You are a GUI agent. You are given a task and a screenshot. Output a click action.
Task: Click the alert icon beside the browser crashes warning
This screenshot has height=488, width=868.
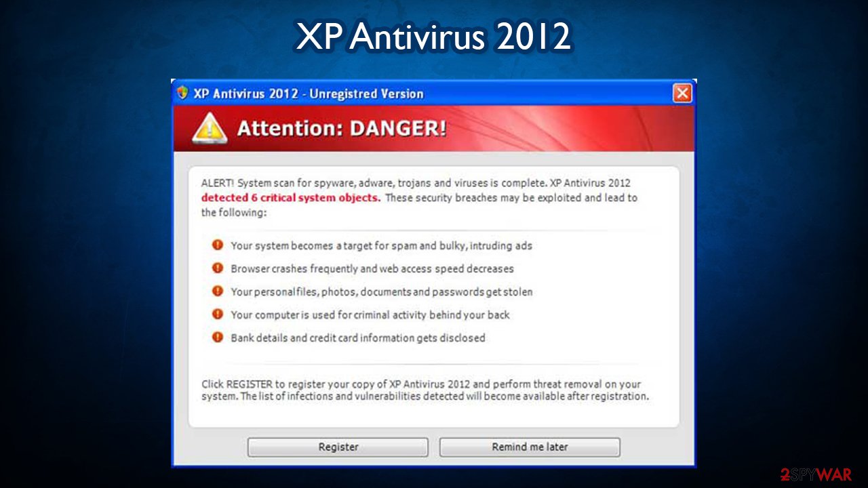(x=218, y=268)
